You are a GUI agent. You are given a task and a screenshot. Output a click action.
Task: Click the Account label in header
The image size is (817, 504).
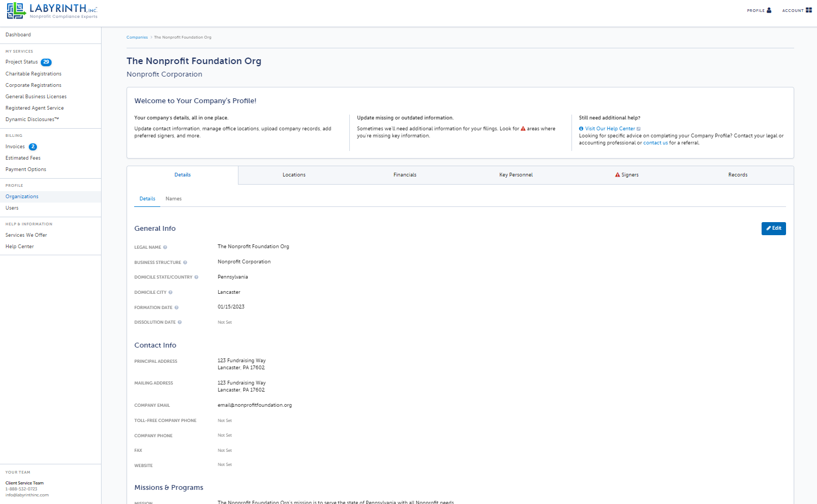pos(793,11)
